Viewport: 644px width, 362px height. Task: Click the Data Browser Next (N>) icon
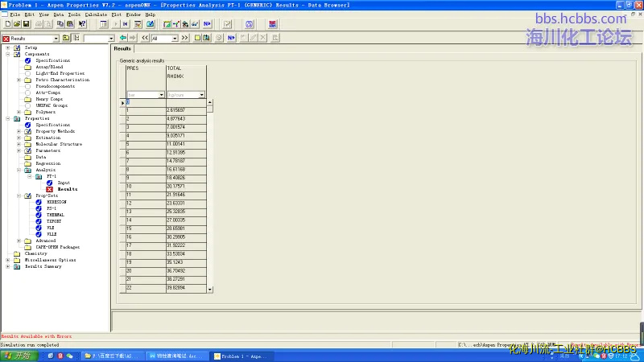click(x=231, y=38)
